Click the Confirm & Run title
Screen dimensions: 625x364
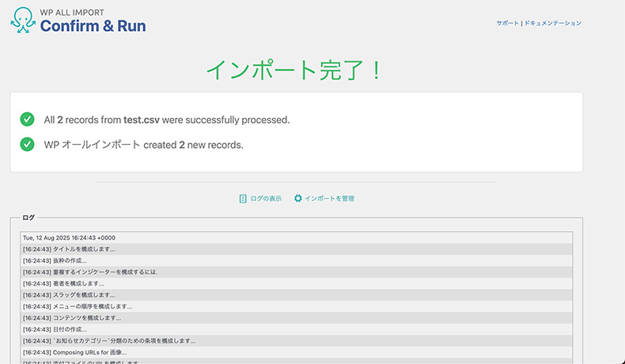pyautogui.click(x=93, y=26)
